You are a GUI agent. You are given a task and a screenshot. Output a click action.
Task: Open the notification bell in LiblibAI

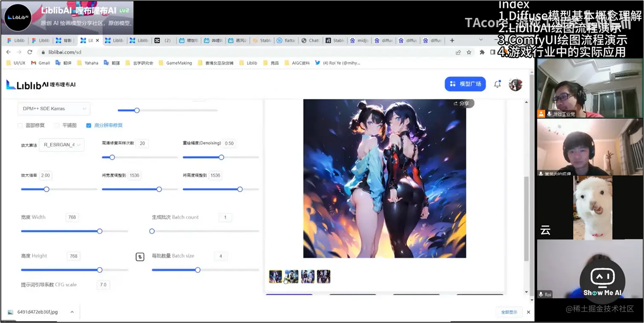pyautogui.click(x=497, y=84)
